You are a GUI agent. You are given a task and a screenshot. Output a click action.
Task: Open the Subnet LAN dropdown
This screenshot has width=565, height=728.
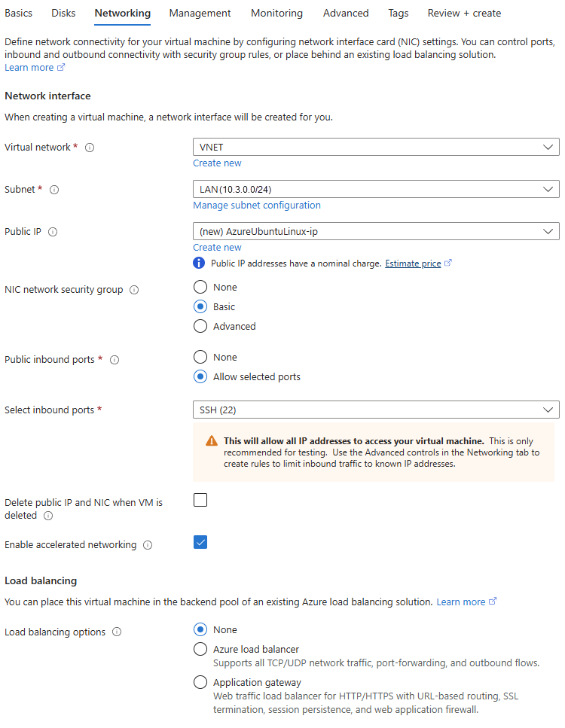pos(376,189)
